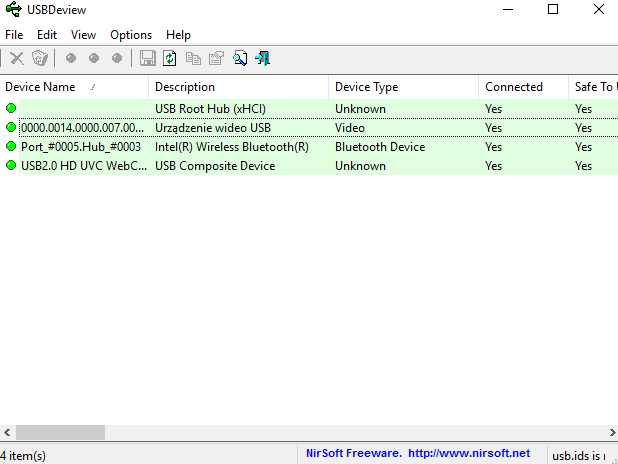Select the USB Composite Device row
The image size is (618, 464).
[x=309, y=166]
